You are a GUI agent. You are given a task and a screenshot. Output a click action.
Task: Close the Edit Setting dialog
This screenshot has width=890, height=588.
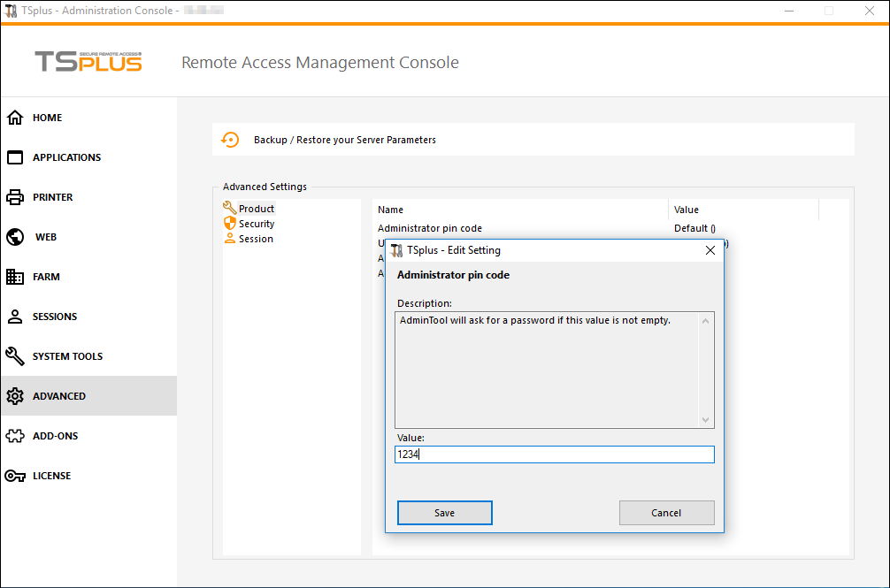710,250
